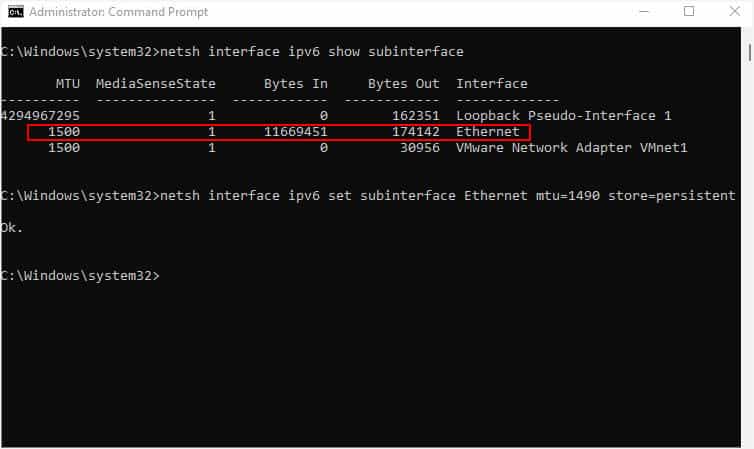
Task: Click VMware Network Adapter VMnet1 text
Action: coord(572,148)
